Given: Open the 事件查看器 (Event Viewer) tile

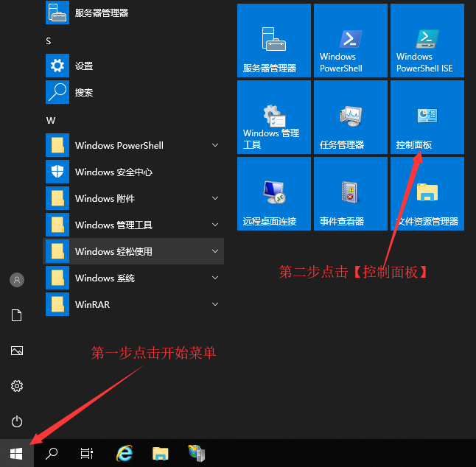Looking at the screenshot, I should coord(350,194).
